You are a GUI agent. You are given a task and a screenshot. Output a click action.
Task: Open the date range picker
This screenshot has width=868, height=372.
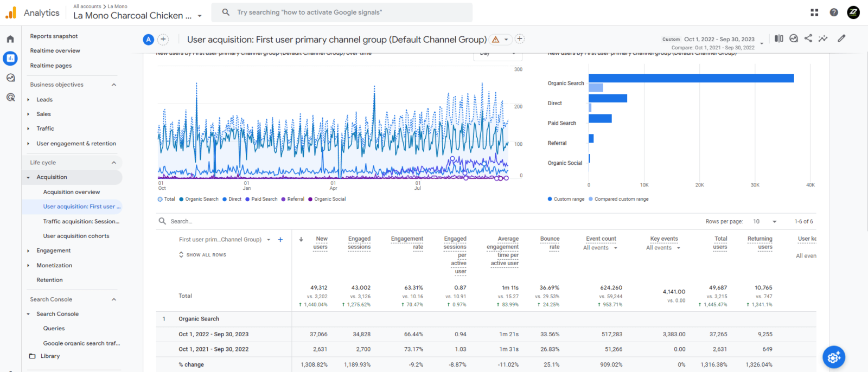coord(713,43)
